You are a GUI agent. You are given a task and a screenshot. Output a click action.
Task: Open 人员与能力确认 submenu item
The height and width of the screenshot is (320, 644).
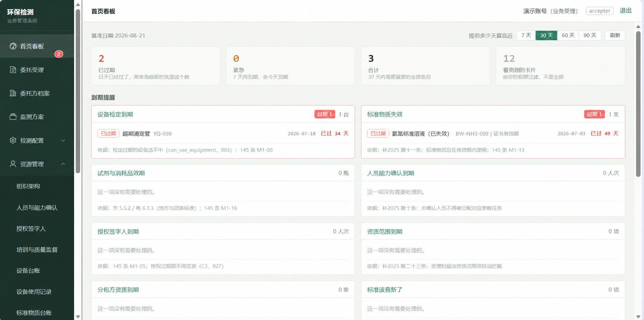(37, 207)
